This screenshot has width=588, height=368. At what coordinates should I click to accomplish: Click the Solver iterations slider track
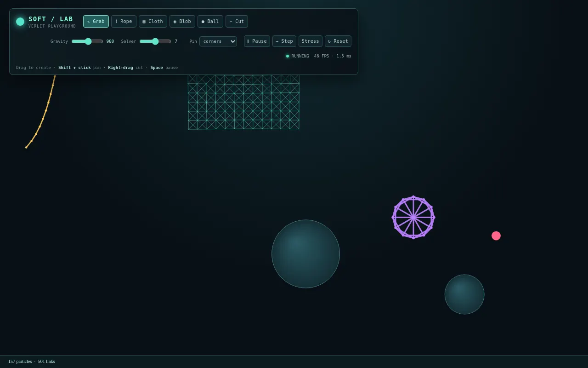(155, 41)
